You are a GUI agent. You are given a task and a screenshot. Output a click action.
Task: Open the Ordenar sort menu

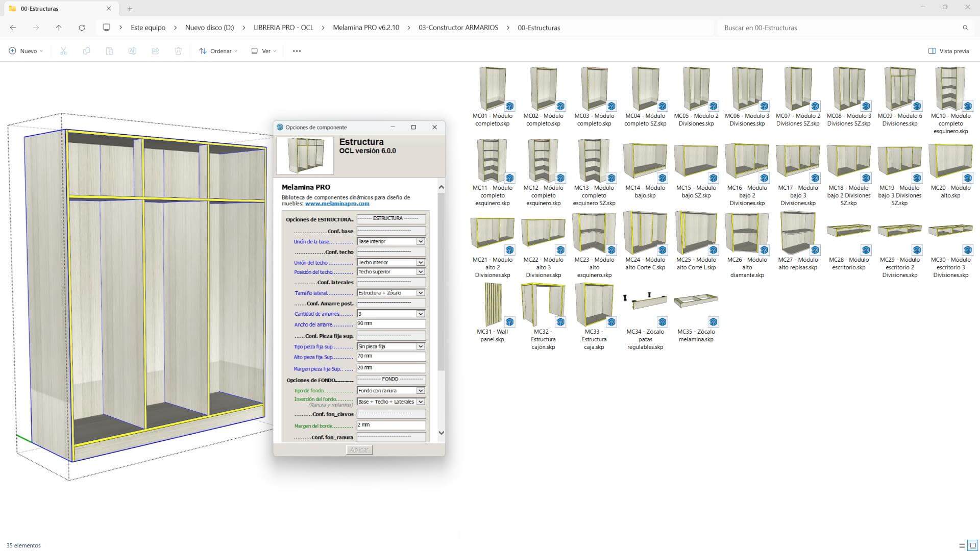(x=218, y=51)
